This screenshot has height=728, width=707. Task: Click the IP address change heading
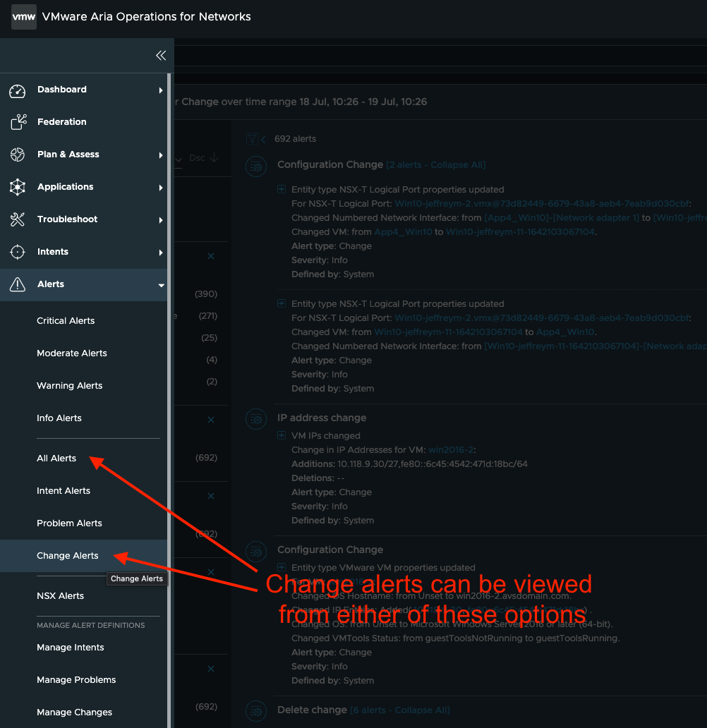pyautogui.click(x=322, y=418)
